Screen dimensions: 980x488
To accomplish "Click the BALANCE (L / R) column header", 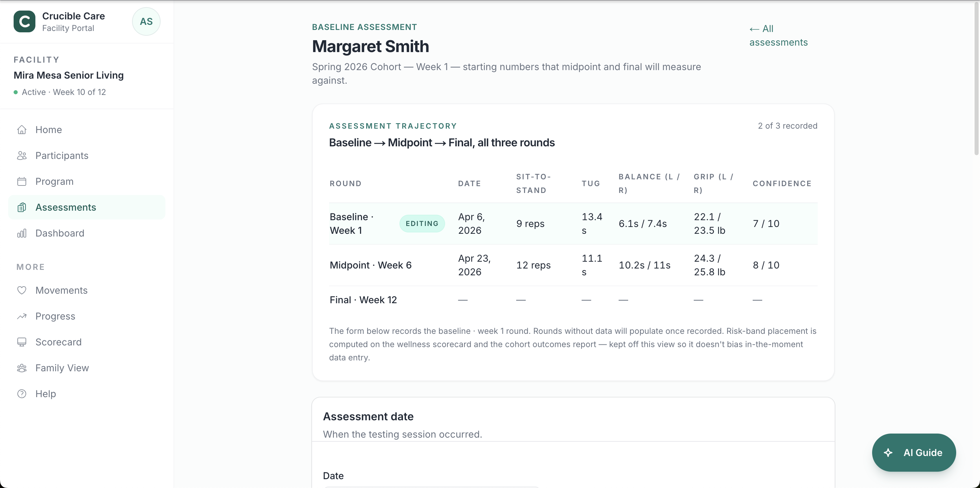I will coord(649,184).
